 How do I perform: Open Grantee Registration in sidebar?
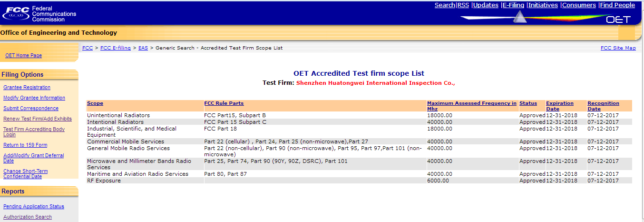point(27,88)
